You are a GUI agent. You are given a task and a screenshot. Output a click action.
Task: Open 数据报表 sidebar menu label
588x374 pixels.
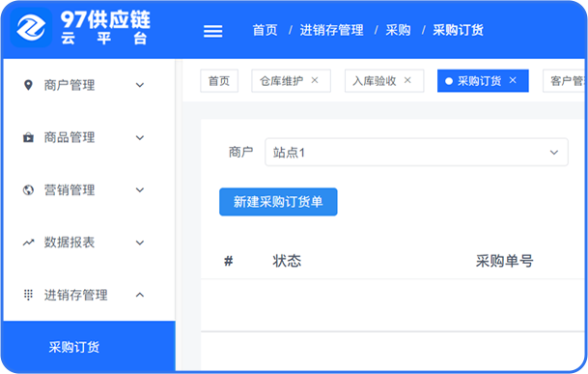click(x=70, y=243)
